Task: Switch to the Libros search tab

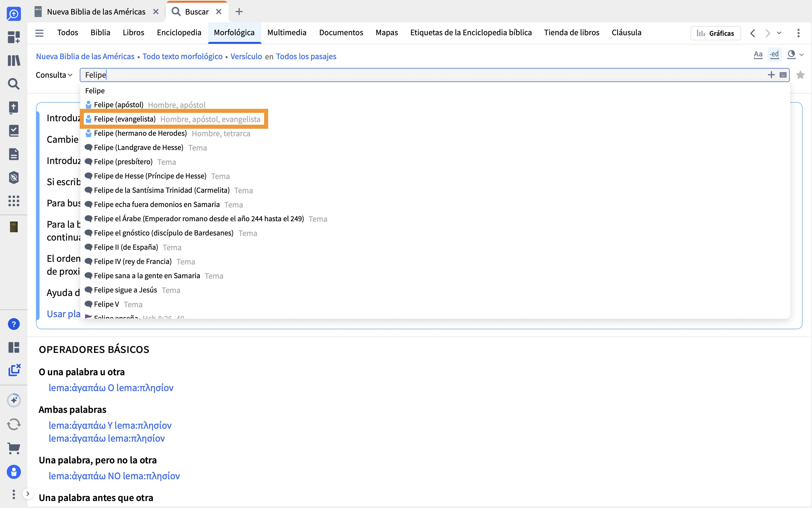Action: pos(133,33)
